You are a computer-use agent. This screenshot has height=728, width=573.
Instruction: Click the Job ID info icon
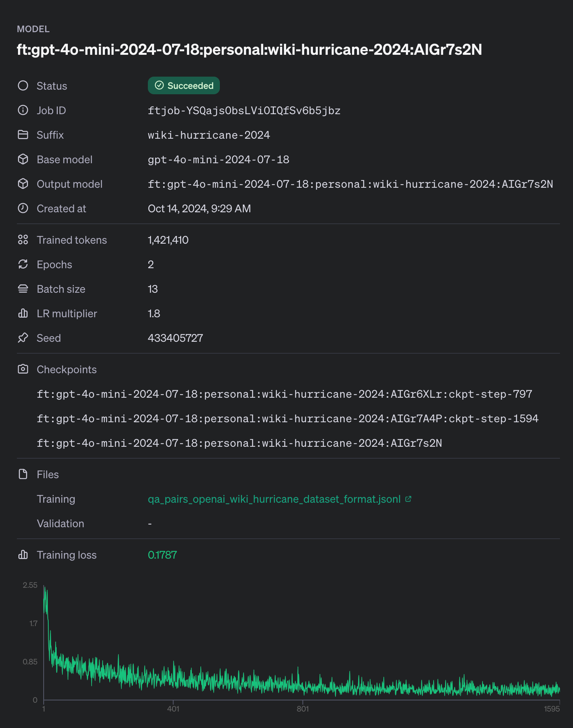pos(23,110)
